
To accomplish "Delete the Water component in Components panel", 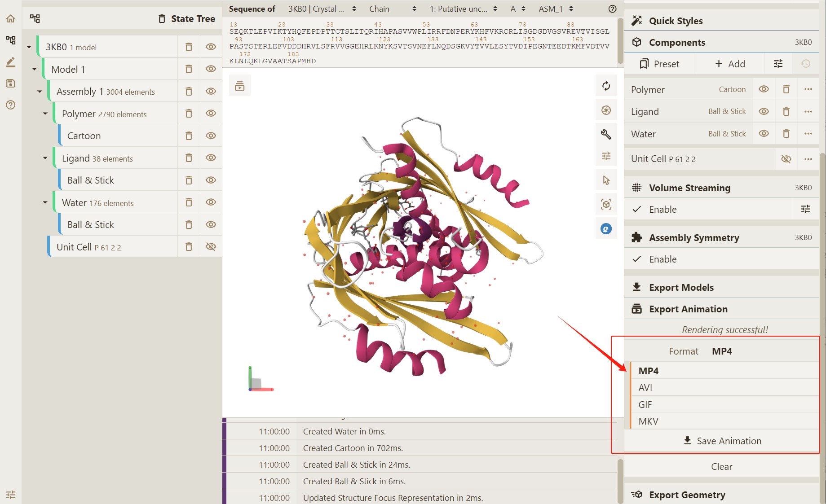I will click(786, 134).
